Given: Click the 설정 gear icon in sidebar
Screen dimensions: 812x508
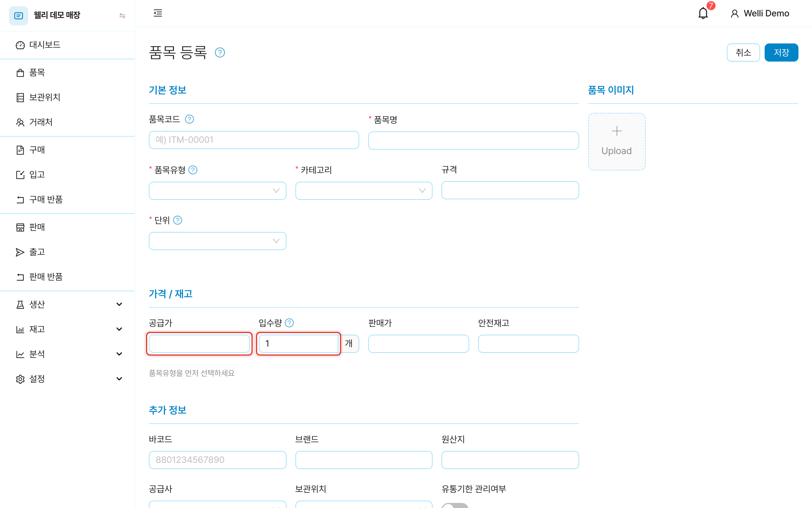Looking at the screenshot, I should click(x=20, y=379).
